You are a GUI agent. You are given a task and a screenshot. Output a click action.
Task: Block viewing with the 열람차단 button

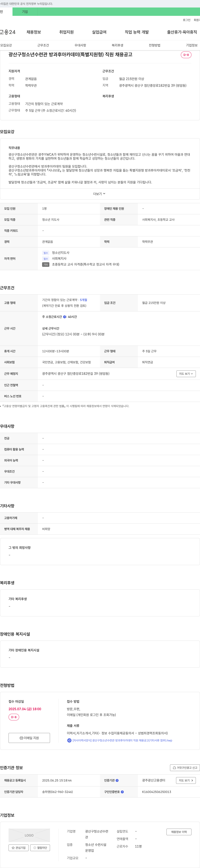[40, 848]
